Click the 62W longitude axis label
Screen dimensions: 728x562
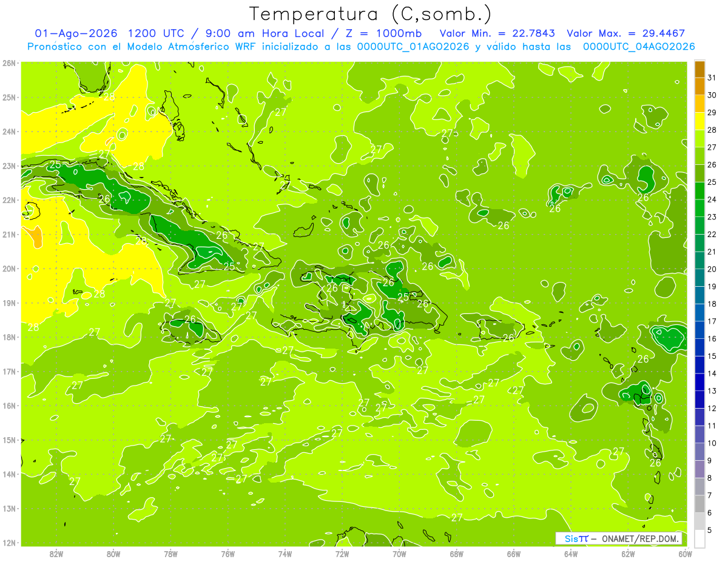coord(628,554)
